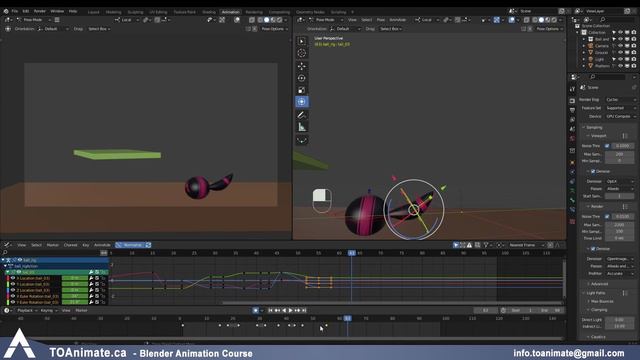This screenshot has width=640, height=360.
Task: Click the graph editor horizontal scrollbar
Action: click(392, 303)
